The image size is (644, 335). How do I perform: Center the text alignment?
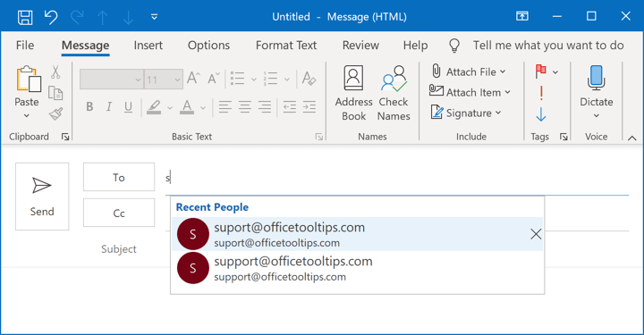click(245, 107)
